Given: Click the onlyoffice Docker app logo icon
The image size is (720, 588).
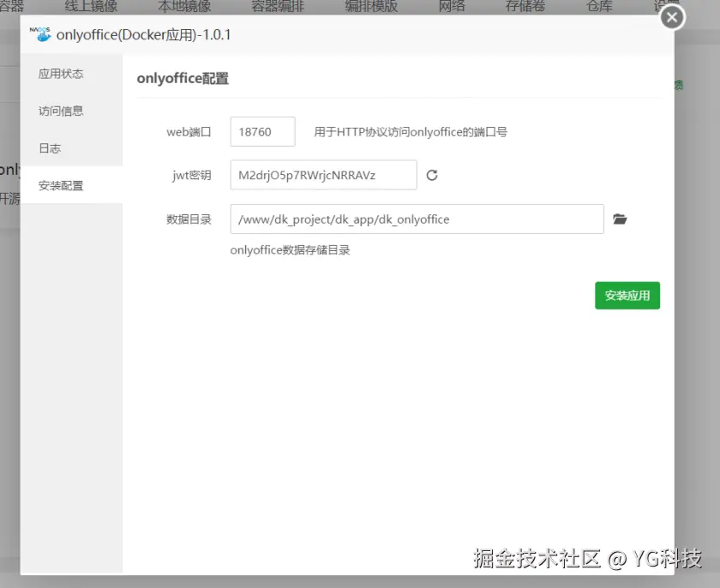Looking at the screenshot, I should [x=40, y=34].
